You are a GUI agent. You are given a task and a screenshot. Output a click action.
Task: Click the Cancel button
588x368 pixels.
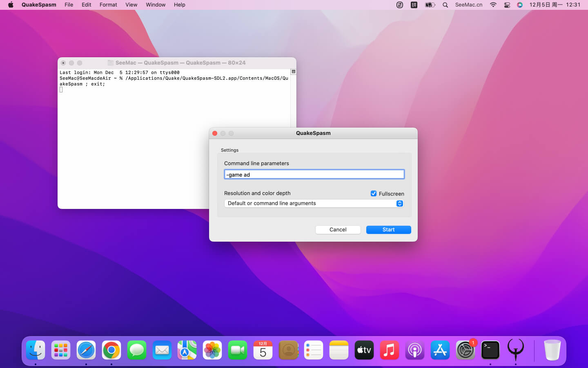pyautogui.click(x=338, y=230)
